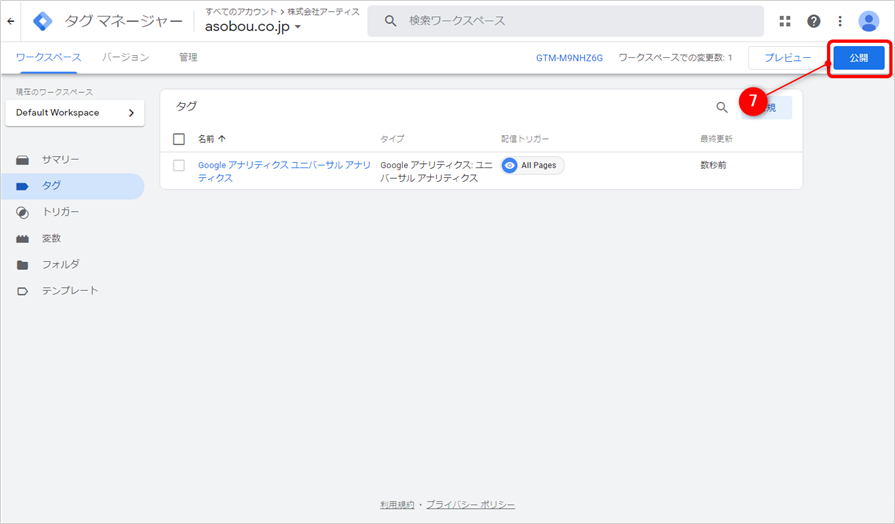Focus the 検索ワークスペース search field
The image size is (895, 524).
565,21
